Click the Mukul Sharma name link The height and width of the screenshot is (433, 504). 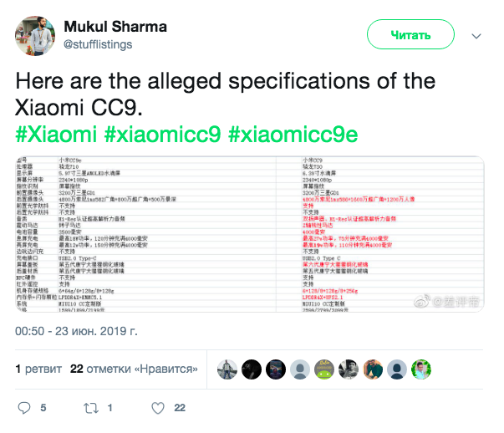click(115, 27)
